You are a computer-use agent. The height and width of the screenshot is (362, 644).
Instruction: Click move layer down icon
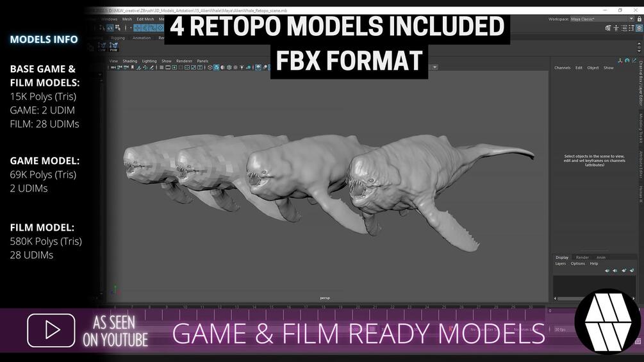[615, 270]
